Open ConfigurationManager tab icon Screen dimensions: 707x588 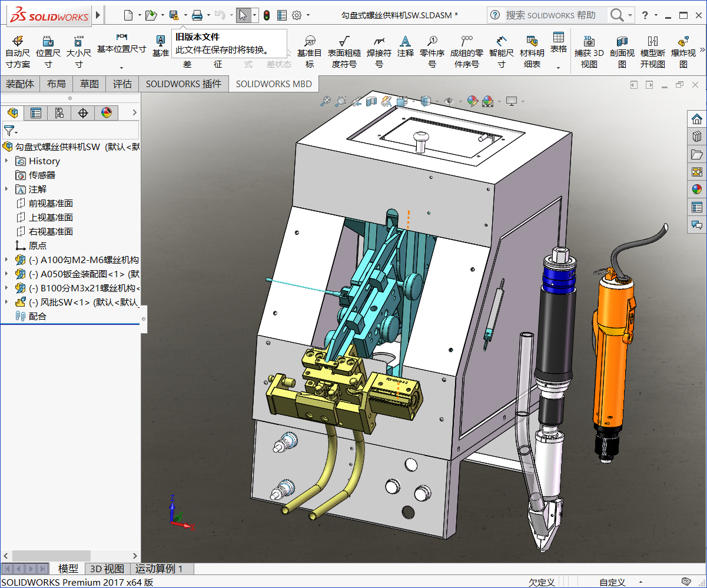click(59, 113)
